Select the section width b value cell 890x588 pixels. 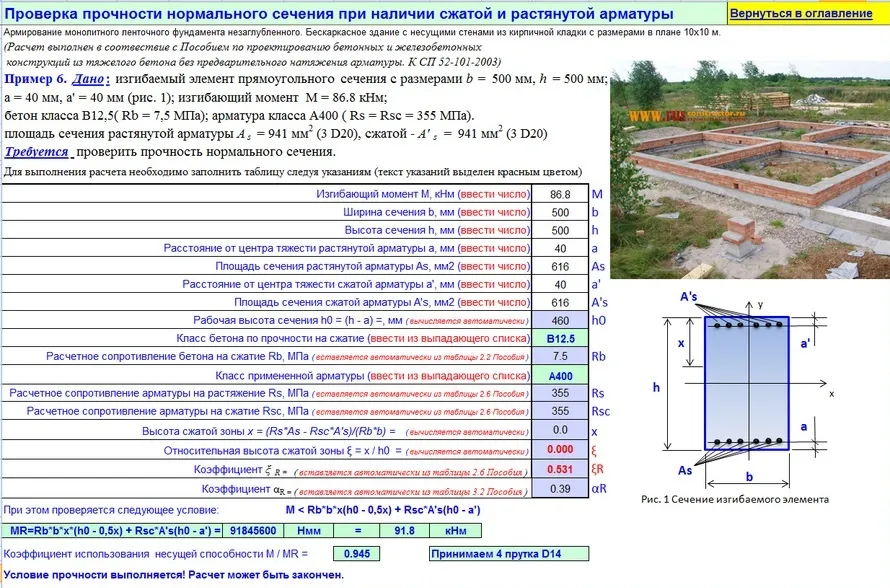(x=560, y=212)
